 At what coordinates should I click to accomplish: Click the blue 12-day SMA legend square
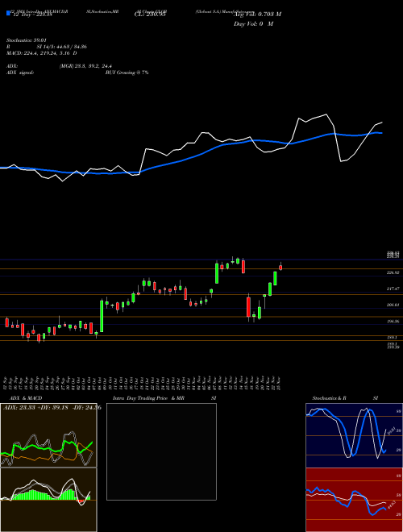pyautogui.click(x=8, y=13)
